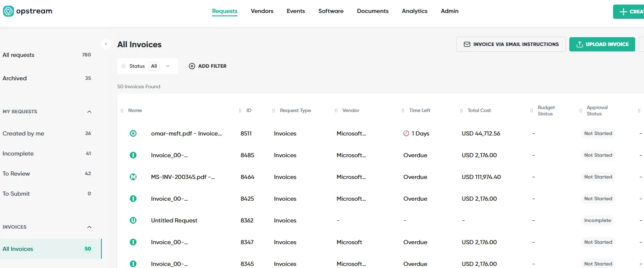Click the avatar icon for request 8485
Viewport: 644px width, 268px height.
point(133,155)
